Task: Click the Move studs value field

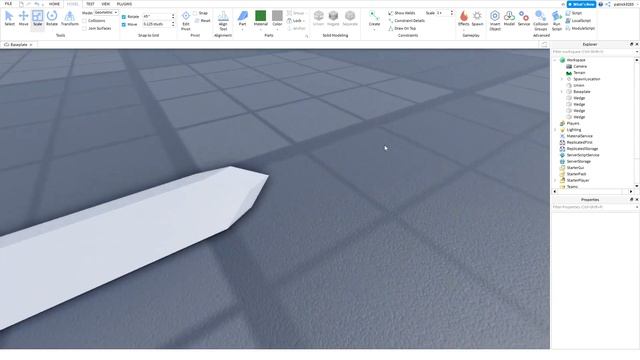Action: [156, 24]
